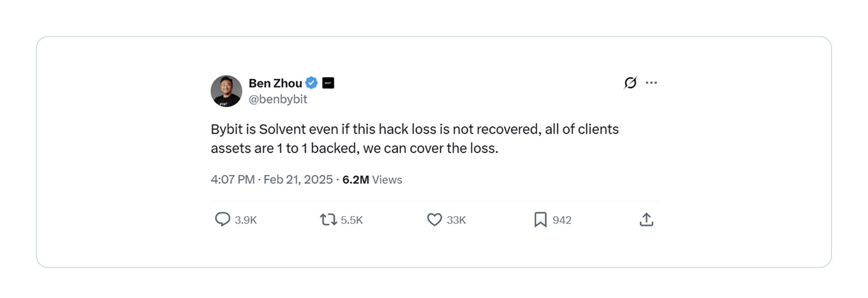868x298 pixels.
Task: Like the post with the heart icon
Action: pyautogui.click(x=434, y=220)
